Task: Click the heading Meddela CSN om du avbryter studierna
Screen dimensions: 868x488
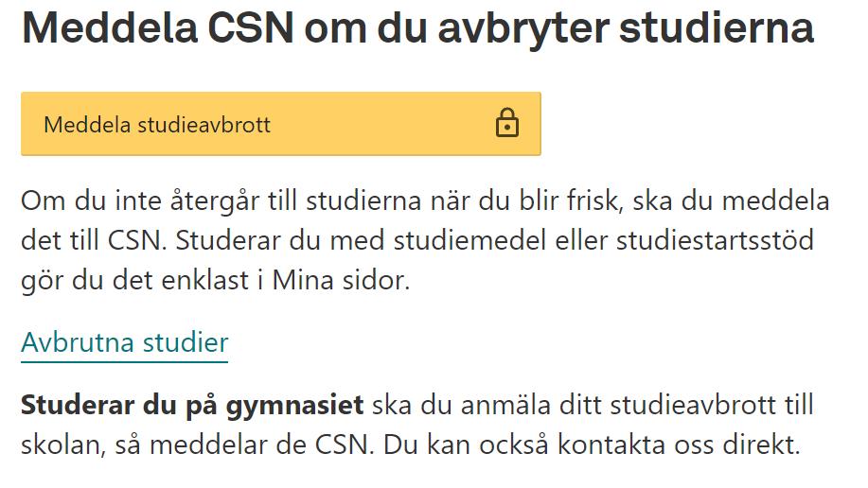Action: (x=417, y=27)
